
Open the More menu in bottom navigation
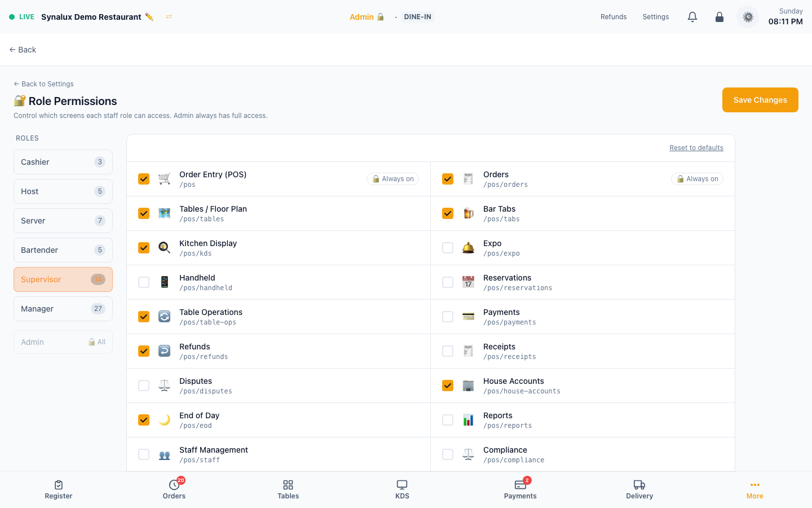[755, 490]
